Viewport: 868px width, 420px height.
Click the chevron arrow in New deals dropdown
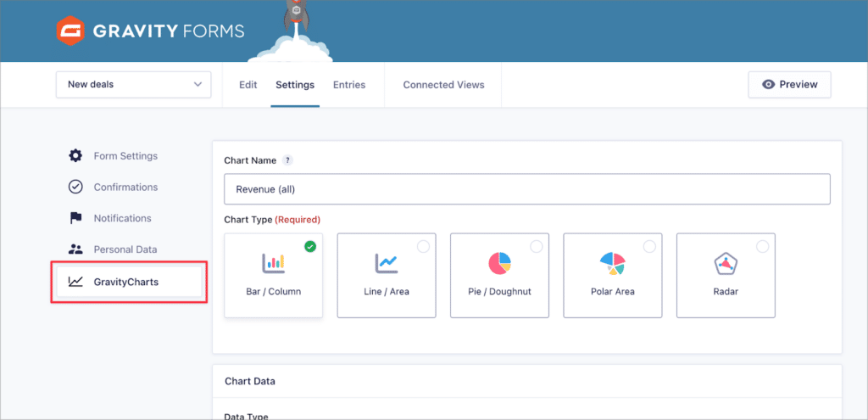[198, 85]
